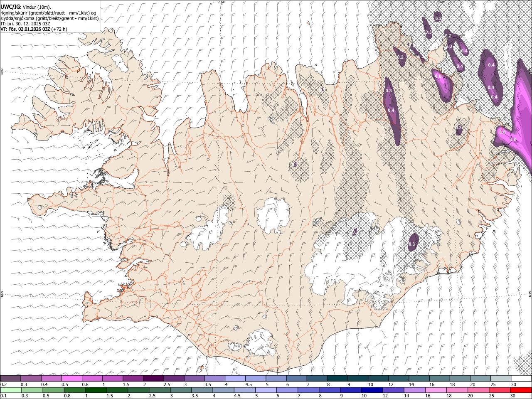Screen dimensions: 532x399
Task: Click the white 30 swatch in the upper legend
Action: point(522,379)
